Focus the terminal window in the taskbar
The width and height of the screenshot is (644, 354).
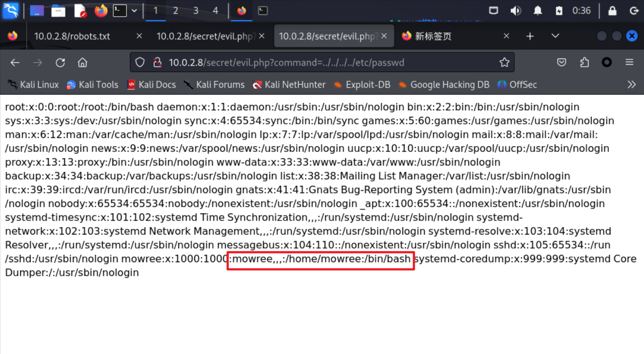click(263, 11)
